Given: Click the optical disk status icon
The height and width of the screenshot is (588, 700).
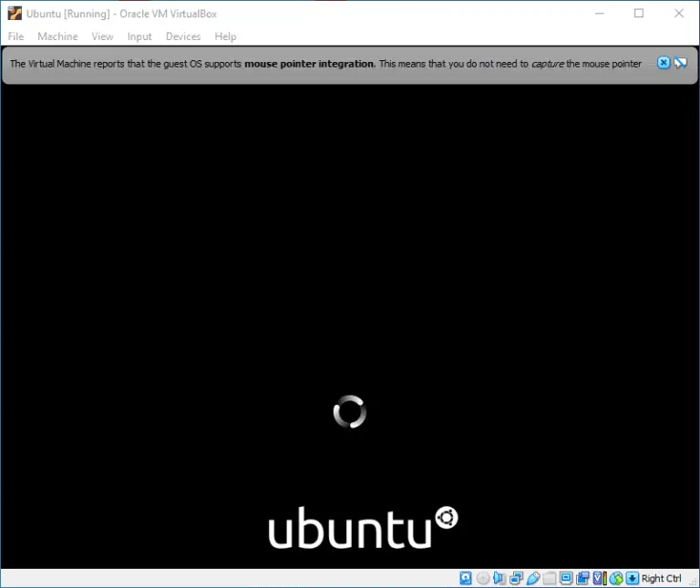Looking at the screenshot, I should tap(482, 578).
